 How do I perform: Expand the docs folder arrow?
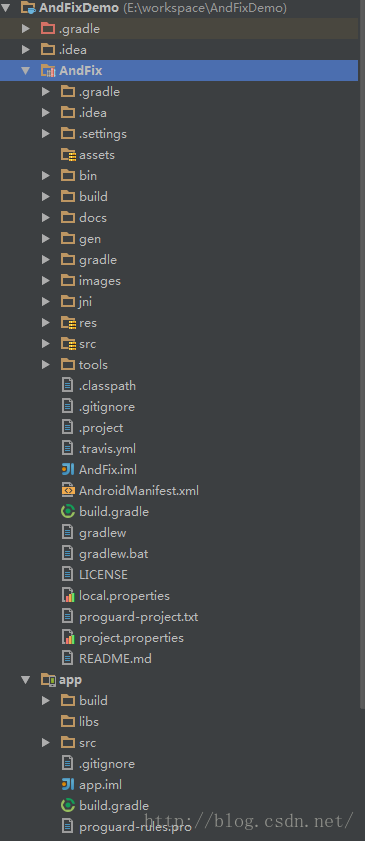click(46, 218)
